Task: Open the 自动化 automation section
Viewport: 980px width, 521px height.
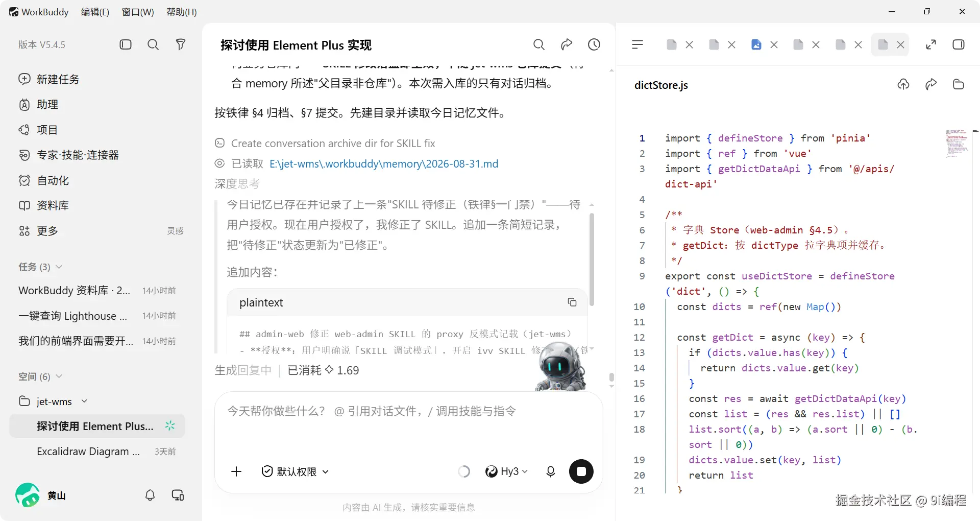Action: tap(44, 180)
